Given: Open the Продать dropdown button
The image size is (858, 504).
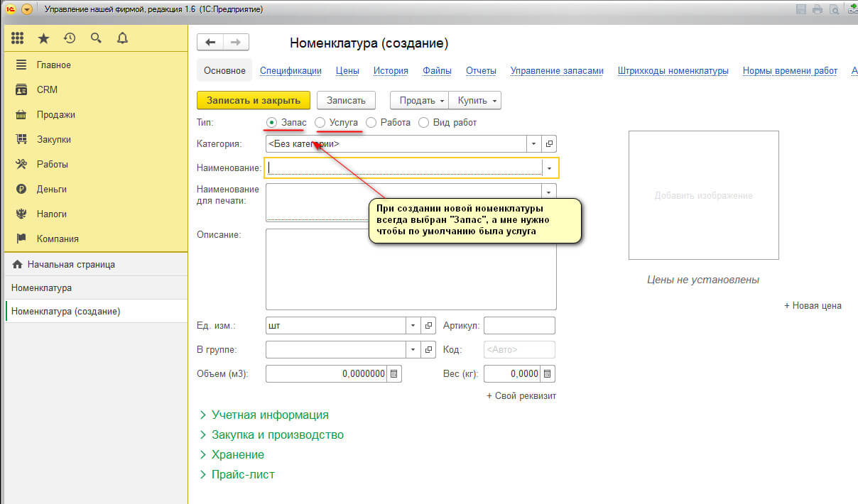Looking at the screenshot, I should 420,100.
